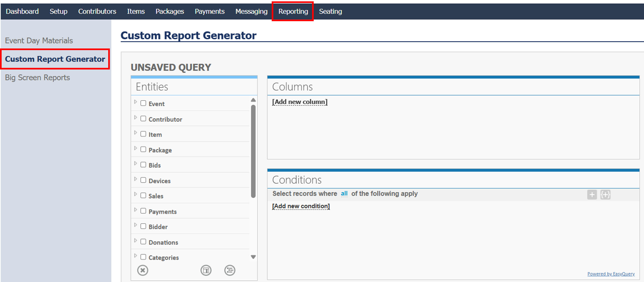
Task: Expand the Sales entity node arrow
Action: point(136,194)
